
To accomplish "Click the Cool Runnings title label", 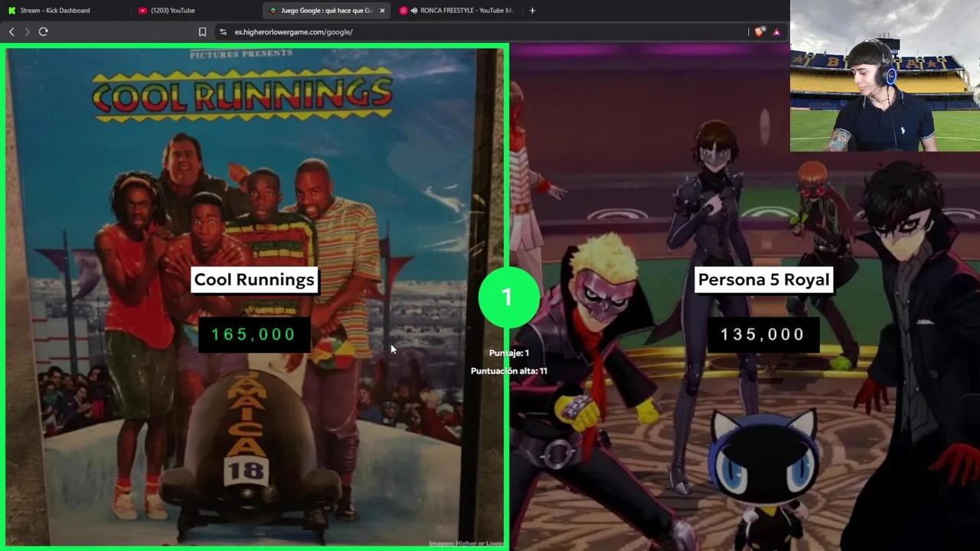I will click(x=254, y=279).
